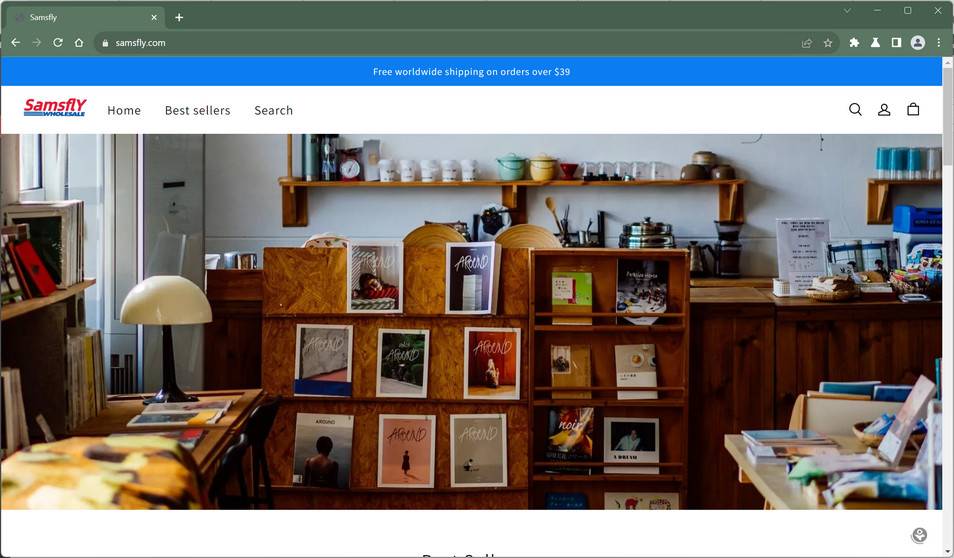This screenshot has width=954, height=558.
Task: Click the free worldwide shipping announcement
Action: pyautogui.click(x=472, y=72)
